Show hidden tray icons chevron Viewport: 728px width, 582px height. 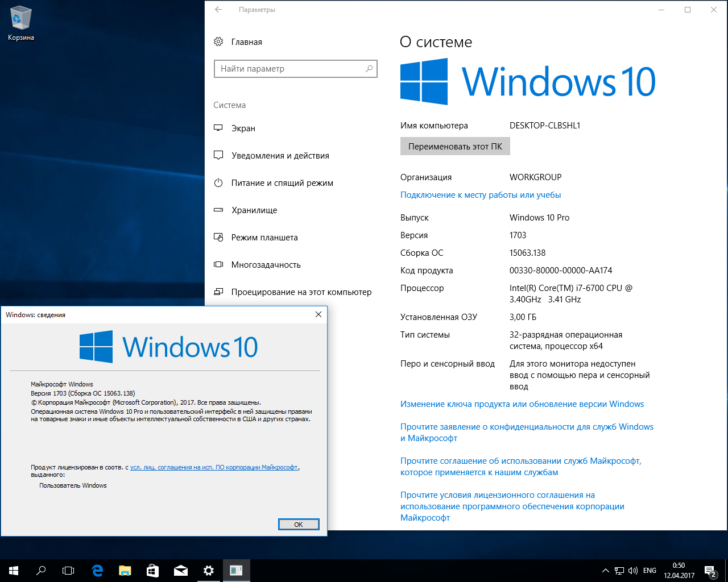[605, 571]
